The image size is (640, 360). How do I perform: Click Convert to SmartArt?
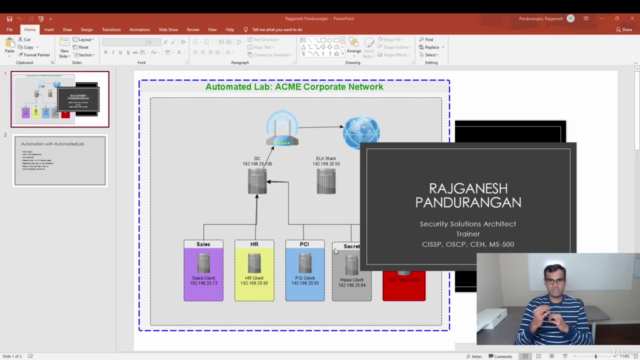[x=269, y=55]
